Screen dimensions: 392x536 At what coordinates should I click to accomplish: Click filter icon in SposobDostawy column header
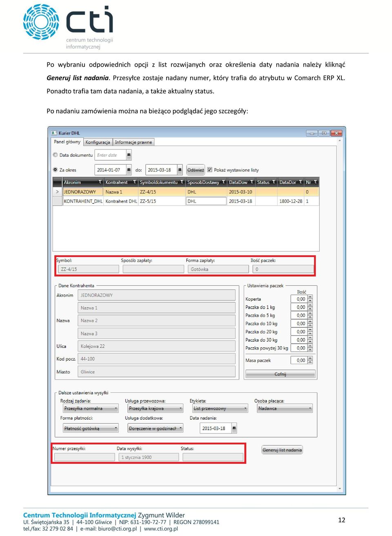tap(223, 182)
